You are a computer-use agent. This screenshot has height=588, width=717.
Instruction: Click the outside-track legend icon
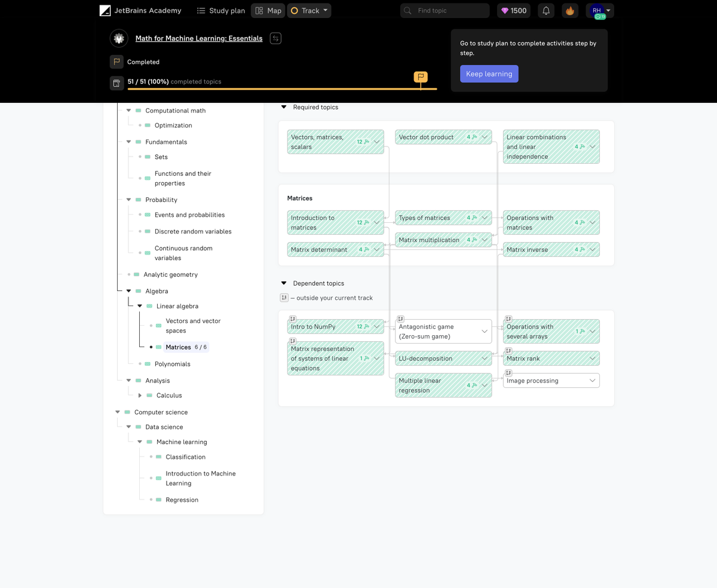tap(284, 298)
